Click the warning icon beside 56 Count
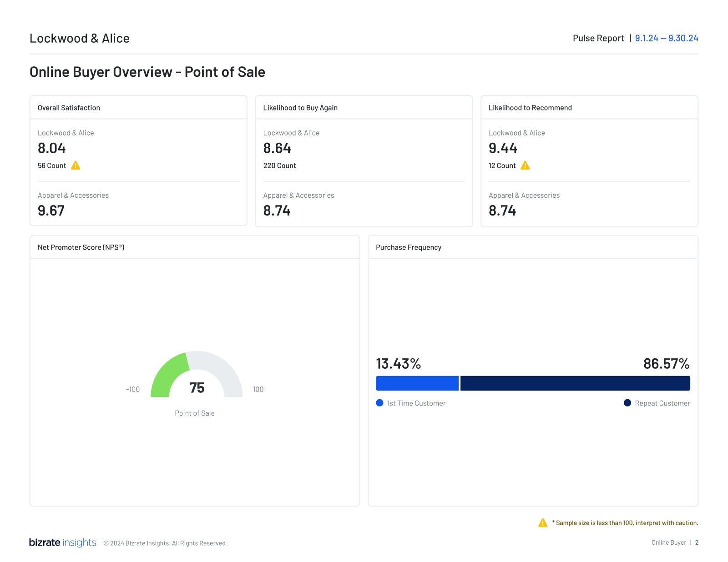The image size is (728, 562). click(76, 166)
